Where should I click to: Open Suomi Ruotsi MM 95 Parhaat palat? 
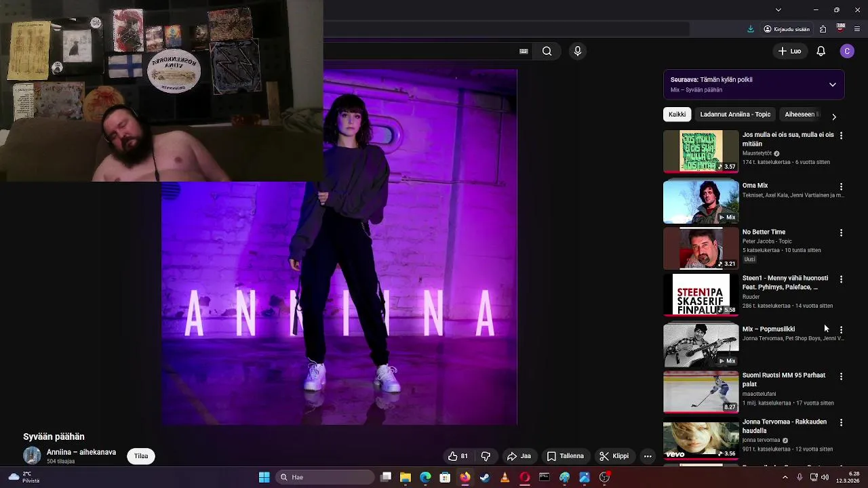pos(783,380)
